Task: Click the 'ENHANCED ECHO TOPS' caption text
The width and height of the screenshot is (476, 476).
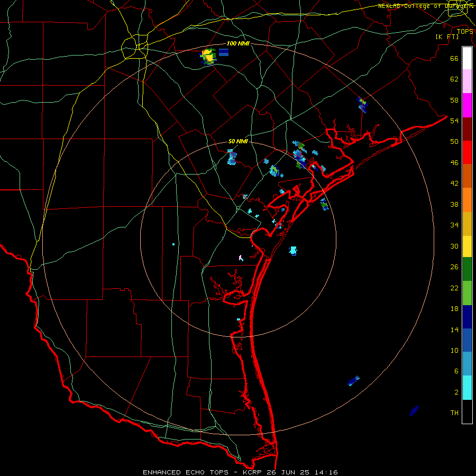Action: [x=186, y=472]
